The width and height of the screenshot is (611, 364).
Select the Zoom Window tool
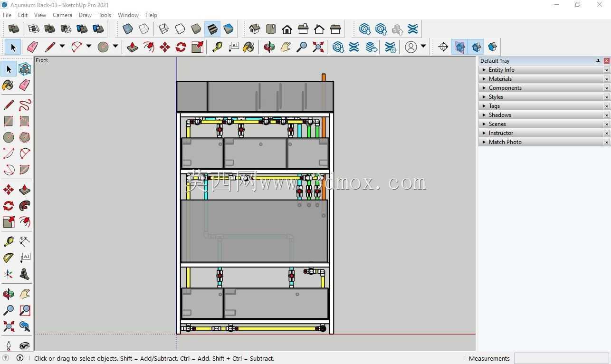click(25, 310)
